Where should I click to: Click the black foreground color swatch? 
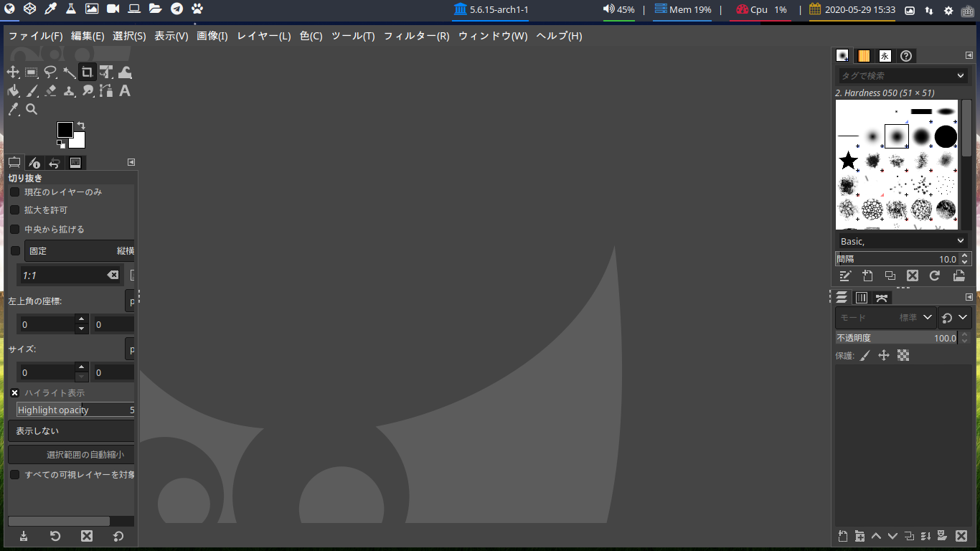pyautogui.click(x=65, y=129)
